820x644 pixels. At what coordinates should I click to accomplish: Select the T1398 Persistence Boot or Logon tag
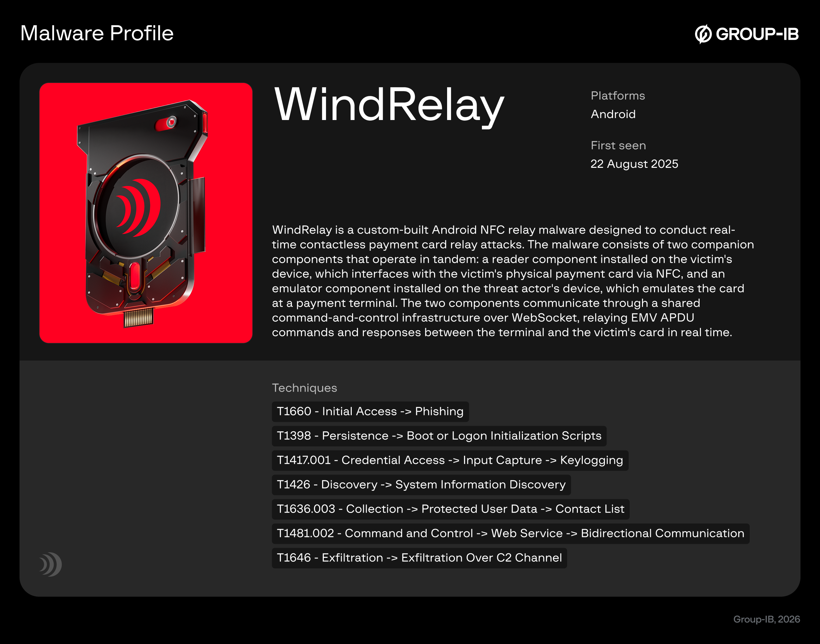pyautogui.click(x=439, y=436)
